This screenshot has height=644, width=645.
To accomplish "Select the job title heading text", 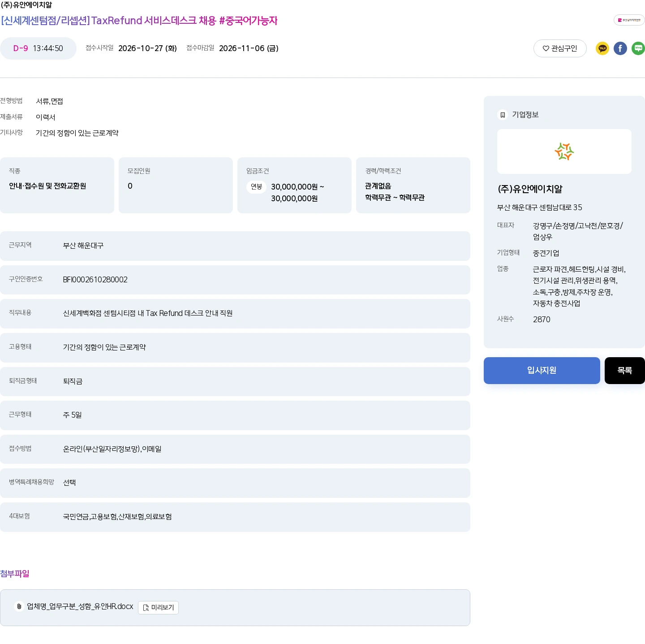I will [x=139, y=21].
